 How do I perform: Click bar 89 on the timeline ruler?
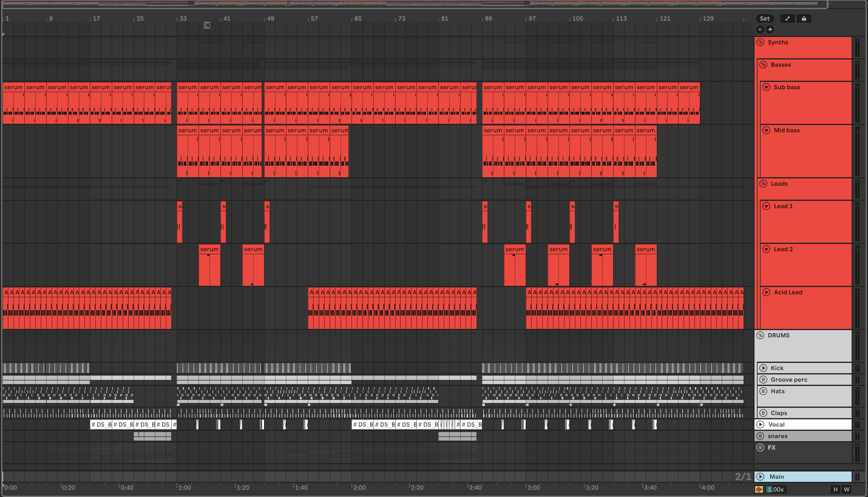tap(488, 19)
